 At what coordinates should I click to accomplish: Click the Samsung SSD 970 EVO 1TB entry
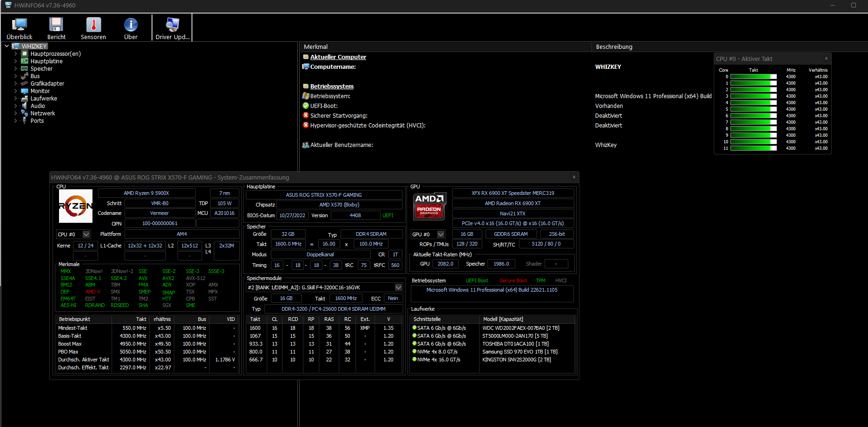coord(520,352)
